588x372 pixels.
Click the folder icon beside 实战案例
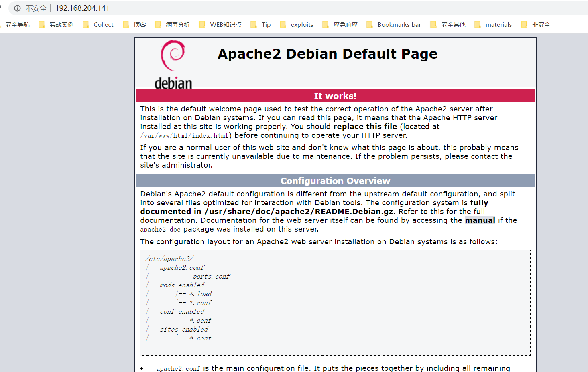coord(42,24)
